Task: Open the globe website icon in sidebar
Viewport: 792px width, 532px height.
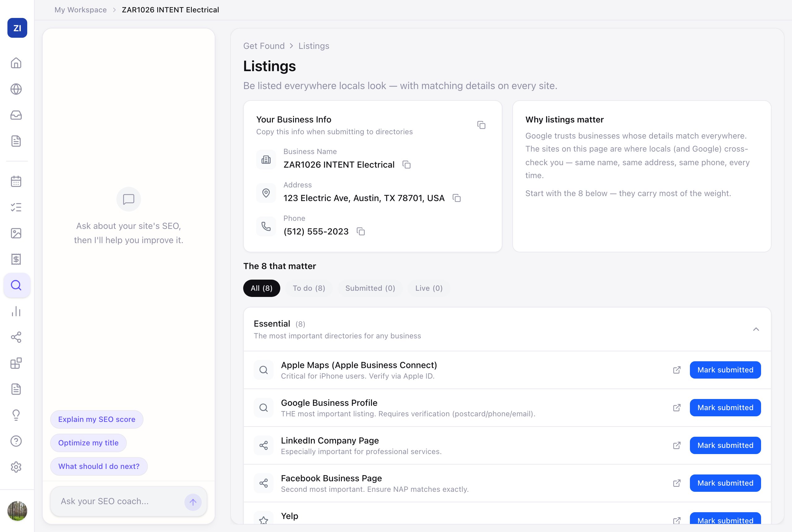Action: click(x=16, y=89)
